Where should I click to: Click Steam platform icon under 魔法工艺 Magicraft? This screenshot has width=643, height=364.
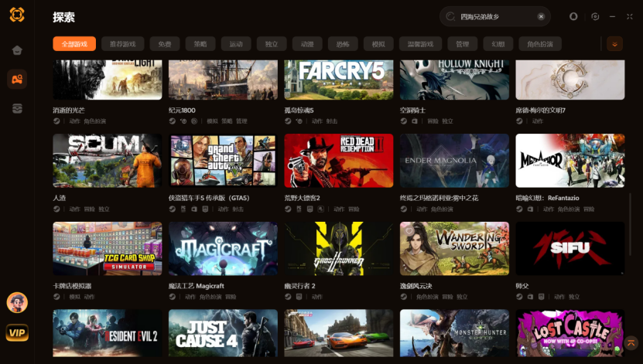pos(173,297)
